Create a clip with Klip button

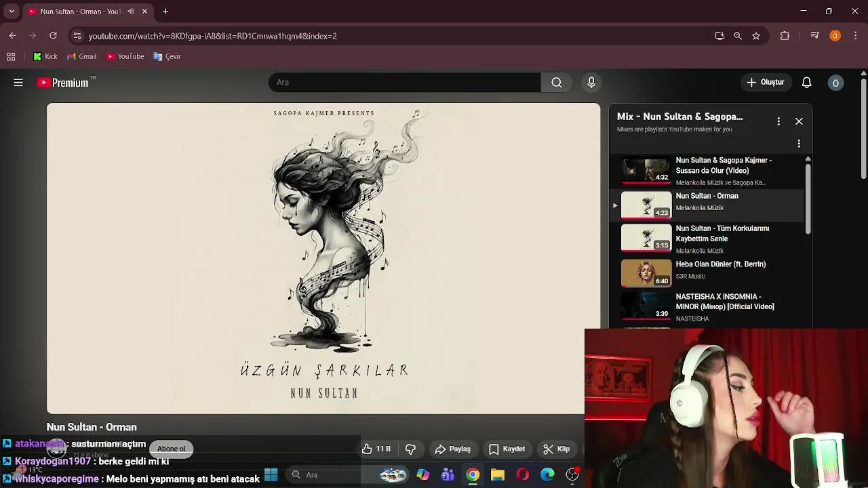(x=557, y=449)
